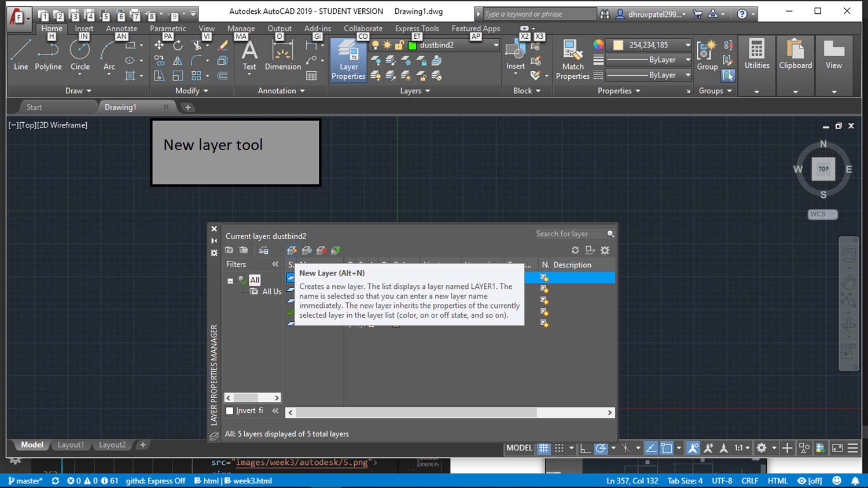Select the Offset tool
This screenshot has width=868, height=488.
coord(222,76)
